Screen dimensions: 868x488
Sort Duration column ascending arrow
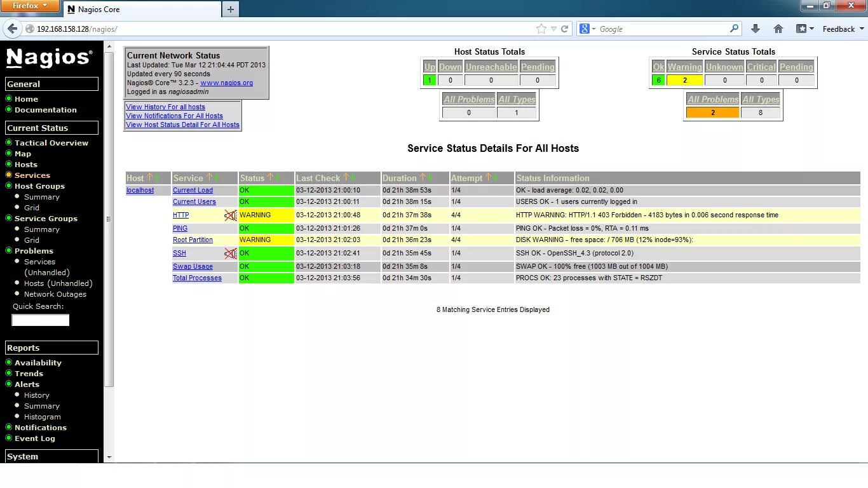click(x=423, y=177)
